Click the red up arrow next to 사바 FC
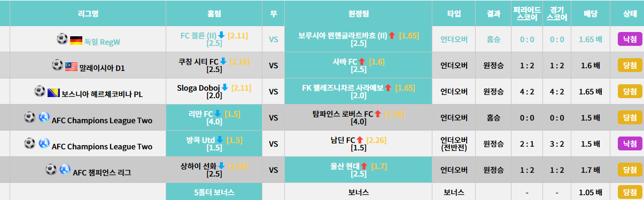The image size is (644, 200). coord(362,61)
